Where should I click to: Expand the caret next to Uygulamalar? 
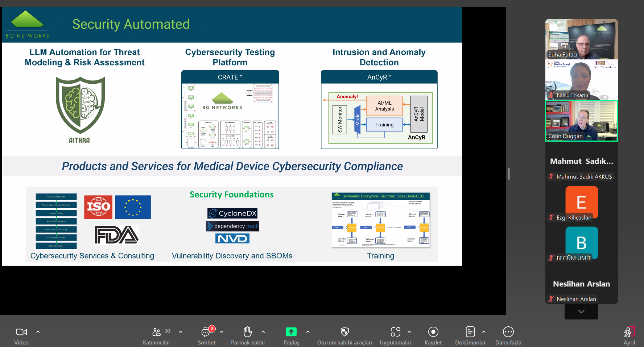pyautogui.click(x=409, y=332)
